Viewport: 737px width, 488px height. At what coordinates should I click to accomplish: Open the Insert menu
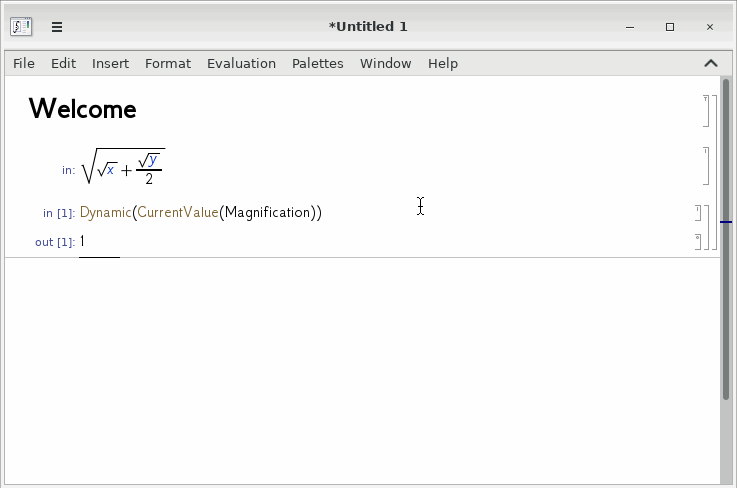[x=110, y=63]
